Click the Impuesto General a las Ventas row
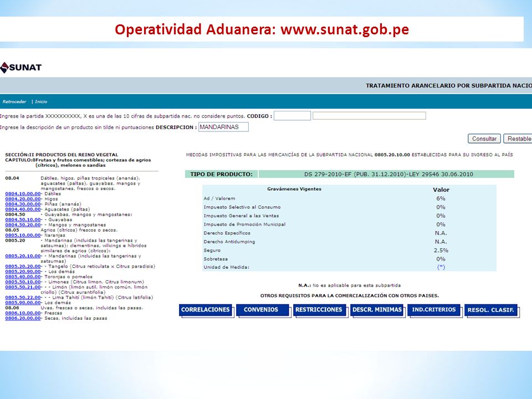 350,216
